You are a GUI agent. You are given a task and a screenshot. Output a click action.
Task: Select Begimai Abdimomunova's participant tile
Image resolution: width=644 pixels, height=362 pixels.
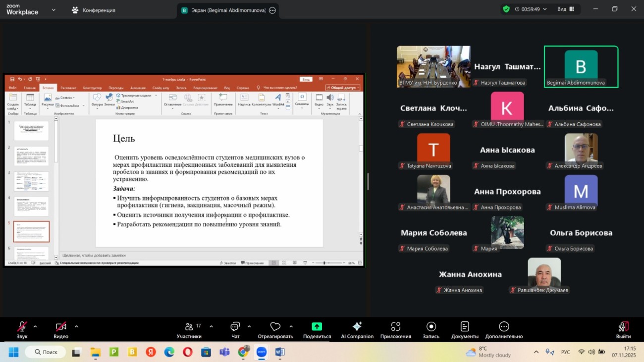coord(581,67)
